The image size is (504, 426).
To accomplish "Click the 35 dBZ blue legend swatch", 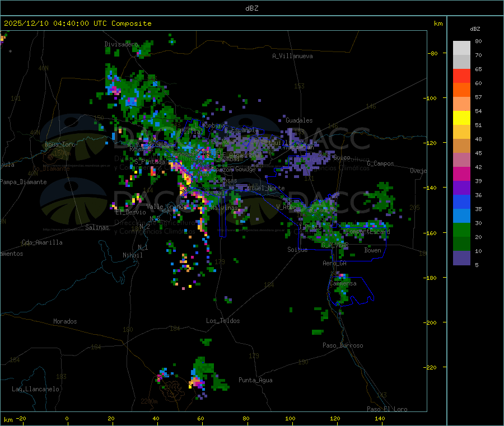I will 461,216.
